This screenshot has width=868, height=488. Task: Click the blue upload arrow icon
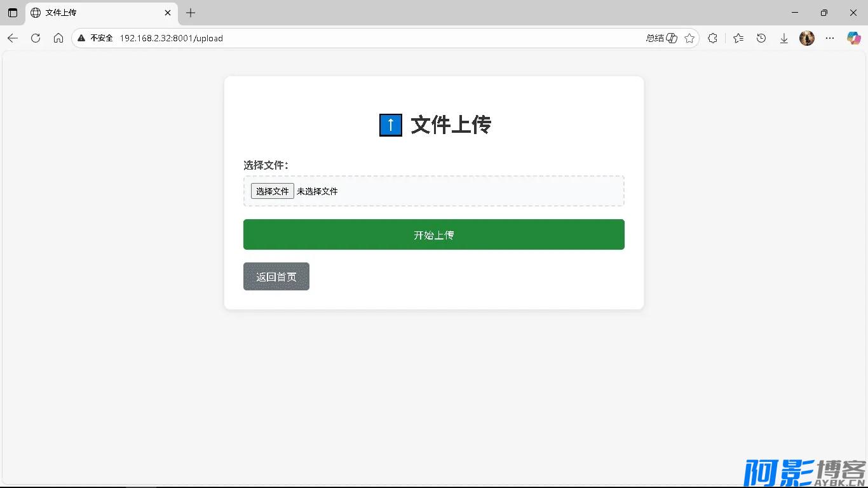[x=390, y=125]
